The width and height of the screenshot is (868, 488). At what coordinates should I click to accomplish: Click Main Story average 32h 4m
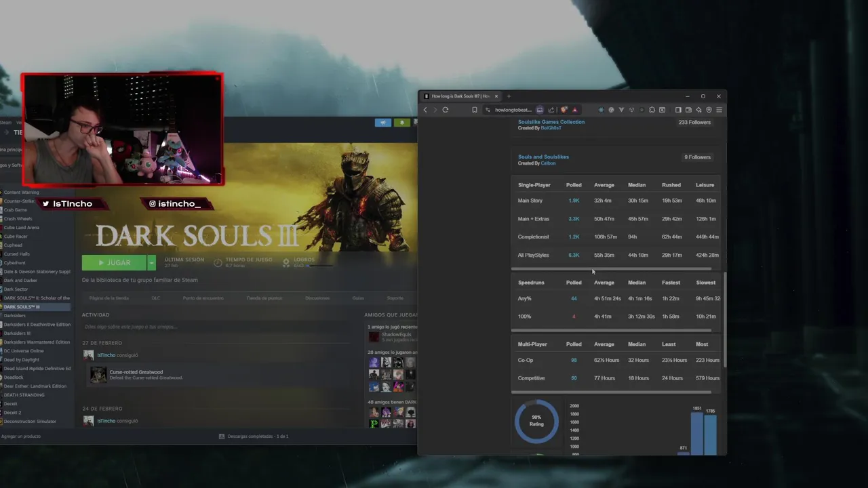(603, 201)
